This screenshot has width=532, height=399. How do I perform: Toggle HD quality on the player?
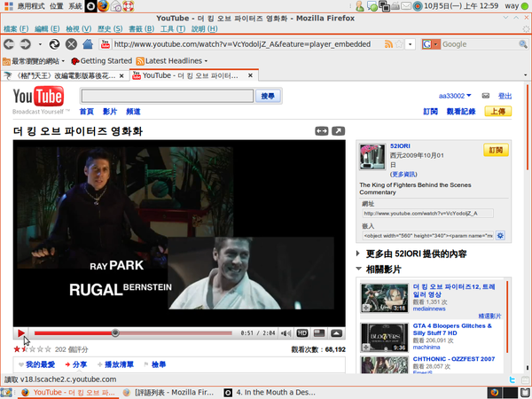click(x=302, y=333)
